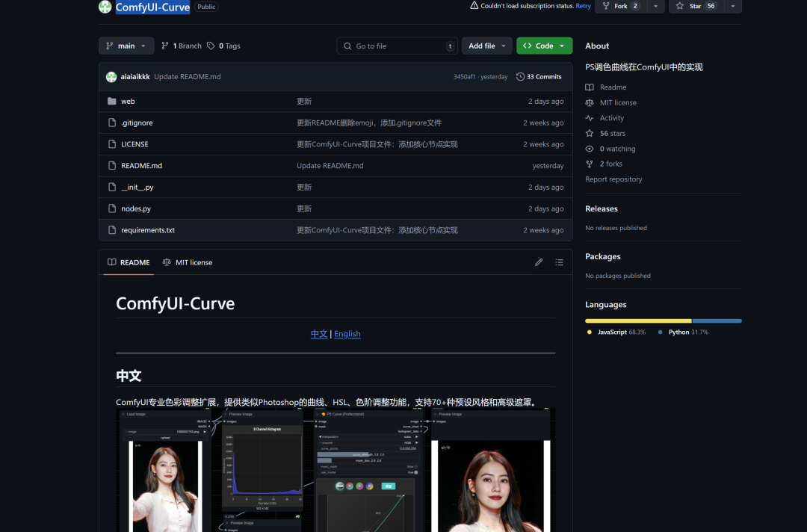807x532 pixels.
Task: Open the LICENSE row commit message
Action: coord(377,144)
